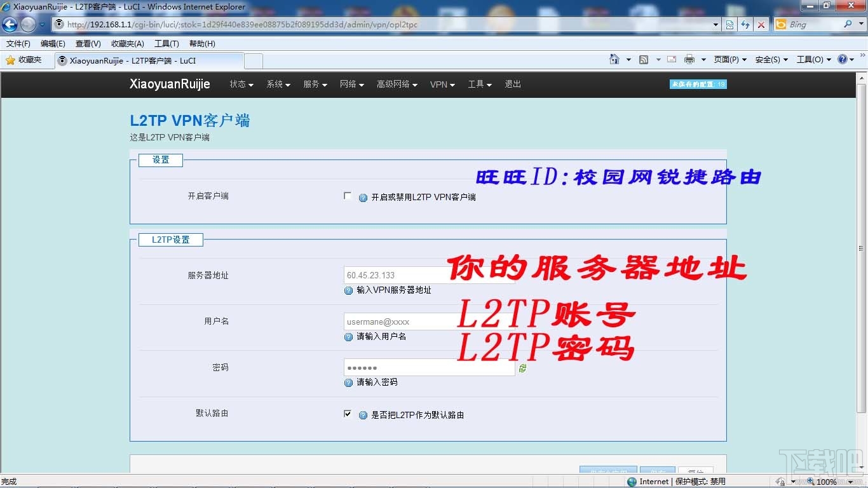The height and width of the screenshot is (488, 868).
Task: Click the Refresh icon in the address bar
Action: click(x=745, y=24)
